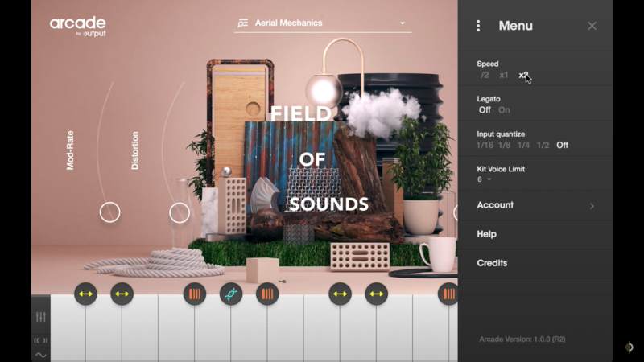Click the Mod-Rate slider knob
644x362 pixels.
pyautogui.click(x=109, y=212)
